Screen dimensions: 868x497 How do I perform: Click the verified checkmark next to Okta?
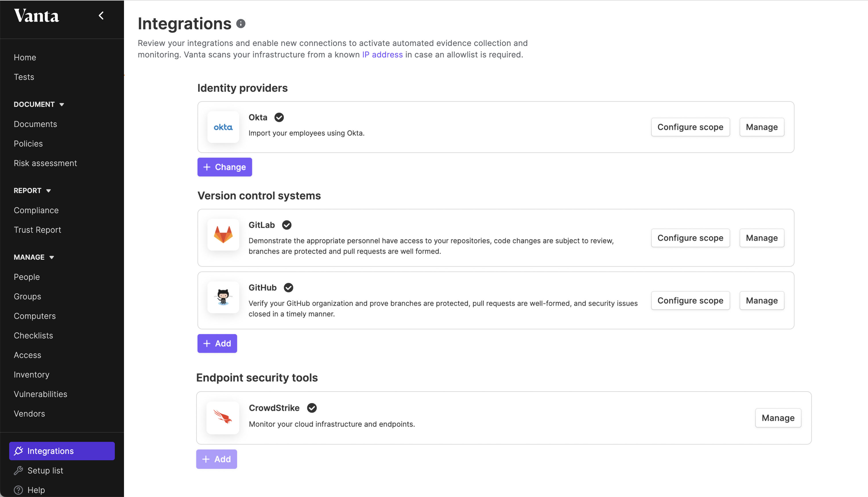[x=279, y=117]
